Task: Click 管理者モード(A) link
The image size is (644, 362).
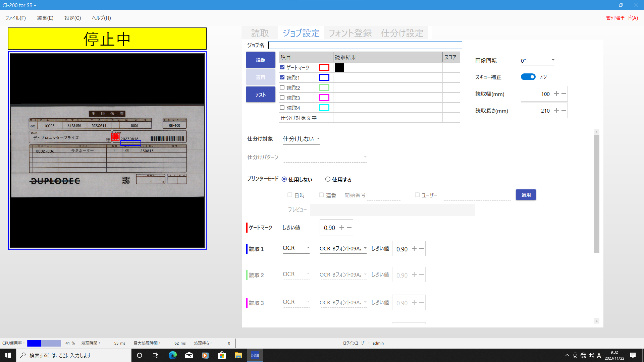Action: [622, 18]
